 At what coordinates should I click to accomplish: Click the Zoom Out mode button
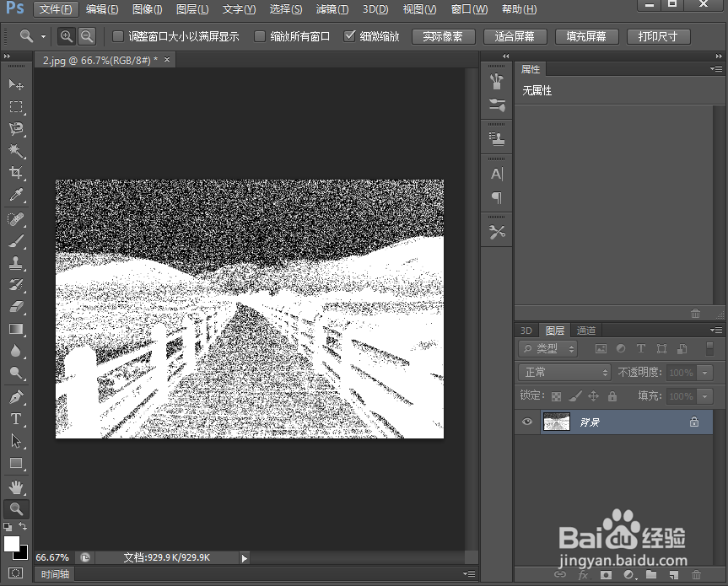coord(87,36)
